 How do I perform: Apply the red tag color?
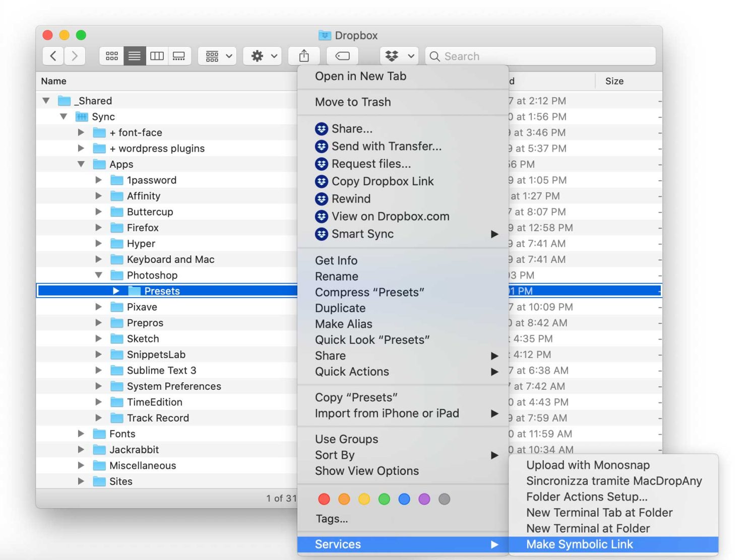coord(324,499)
